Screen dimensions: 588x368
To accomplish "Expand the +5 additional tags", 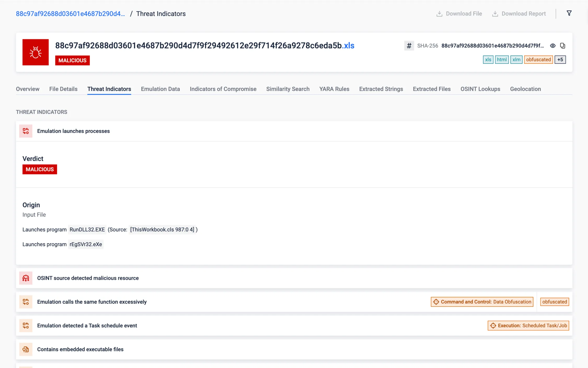I will [560, 60].
